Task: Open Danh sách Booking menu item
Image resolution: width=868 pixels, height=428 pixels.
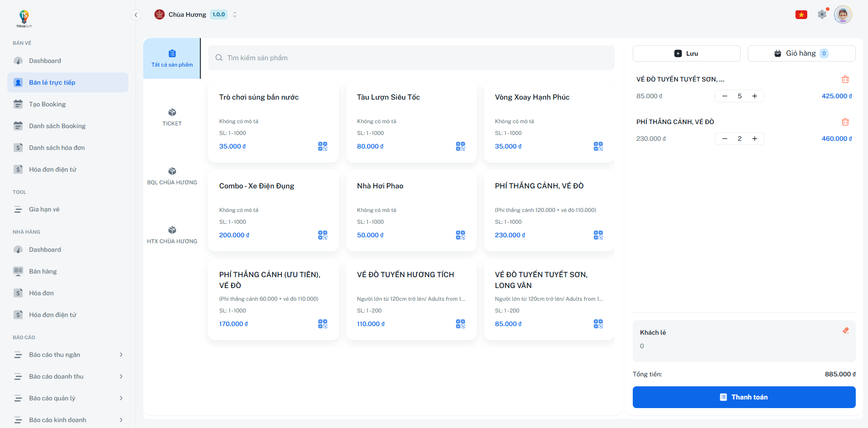Action: (57, 126)
